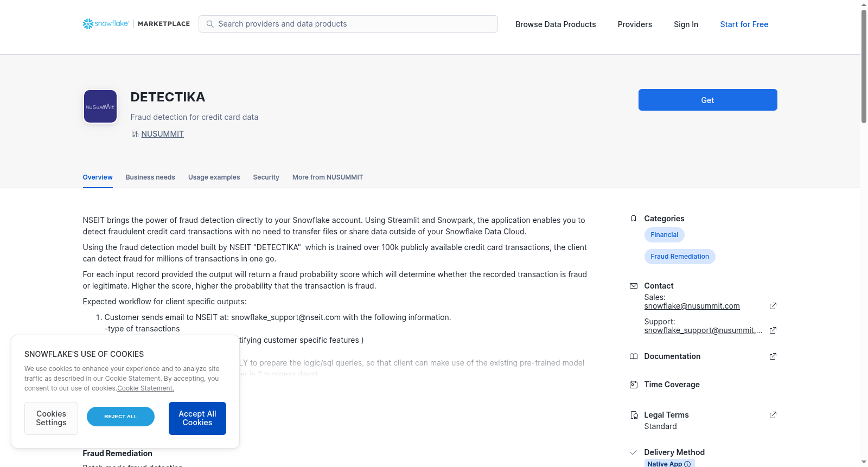Open the snowflake_support@nusummit support email link
The image size is (868, 467).
[703, 330]
